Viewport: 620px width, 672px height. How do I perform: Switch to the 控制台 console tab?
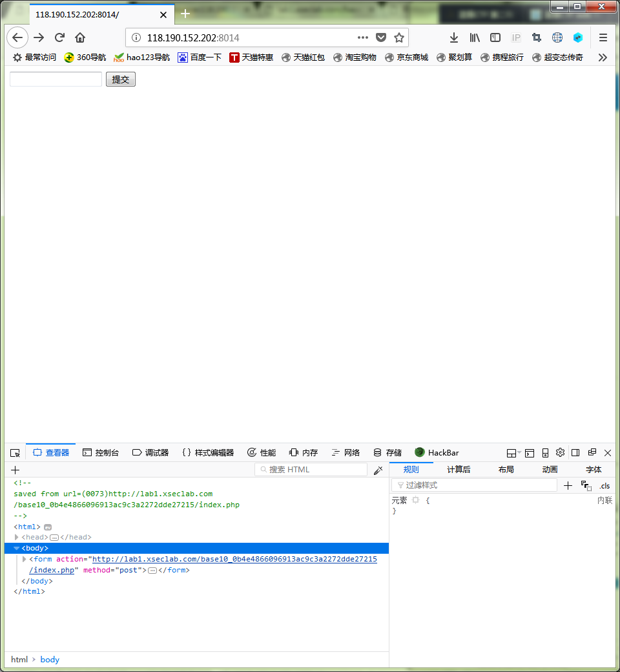(101, 453)
